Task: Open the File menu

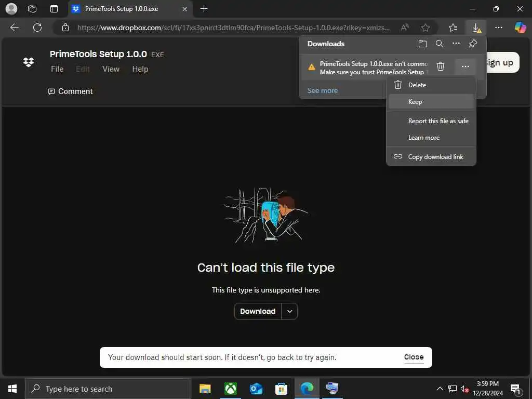Action: [x=57, y=69]
